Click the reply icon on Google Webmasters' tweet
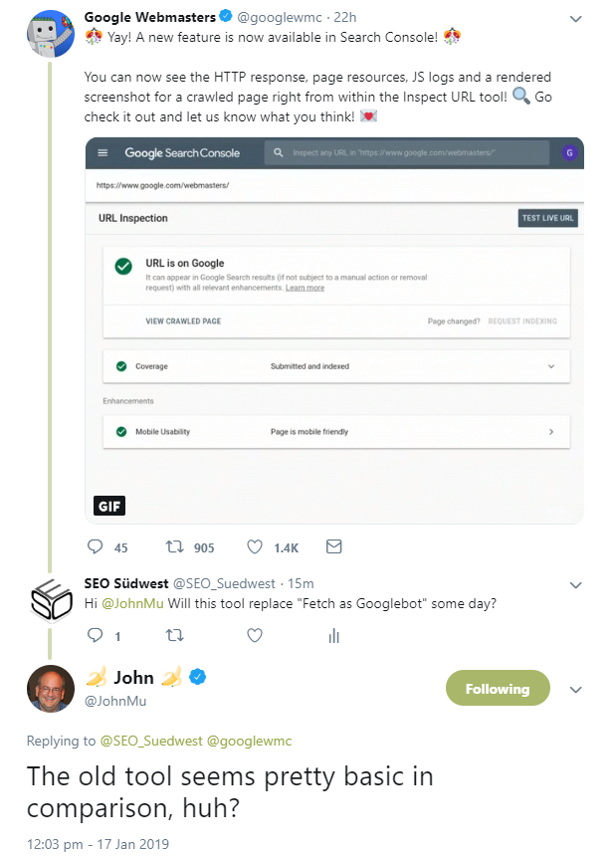The height and width of the screenshot is (858, 616). (95, 546)
